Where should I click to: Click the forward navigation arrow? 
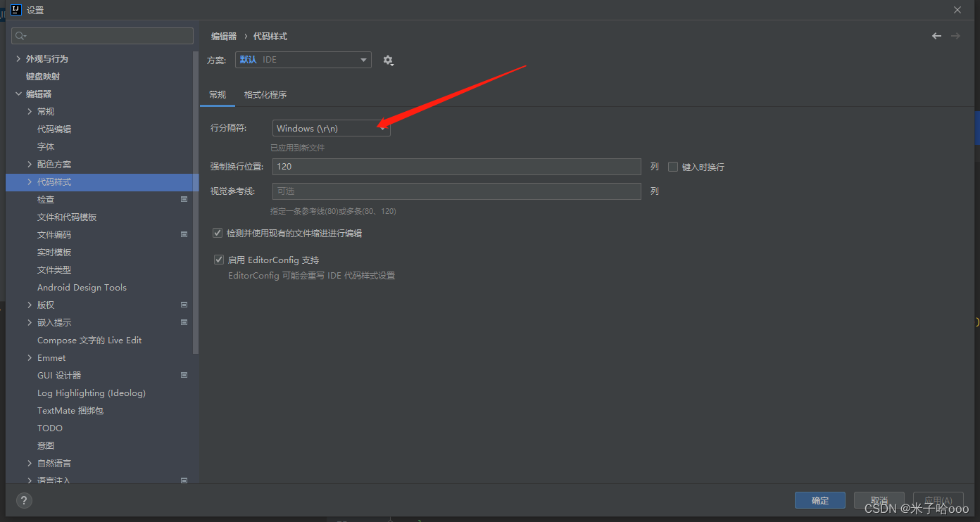pos(955,36)
